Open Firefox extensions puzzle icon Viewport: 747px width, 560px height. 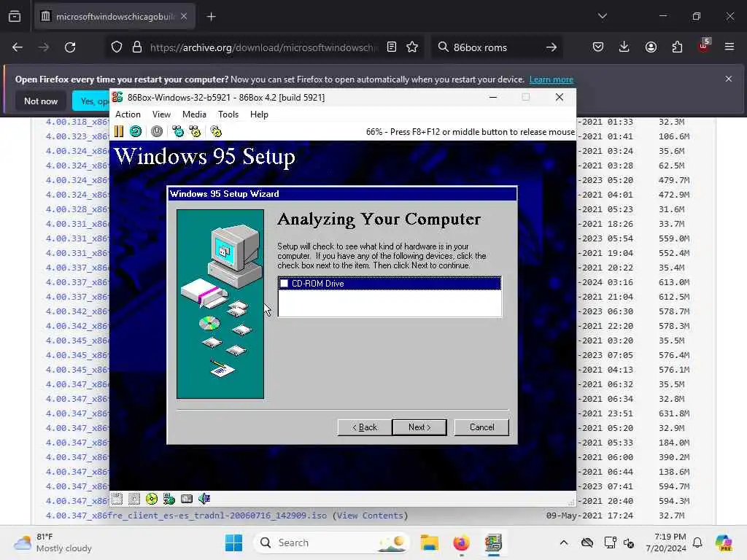pyautogui.click(x=677, y=47)
